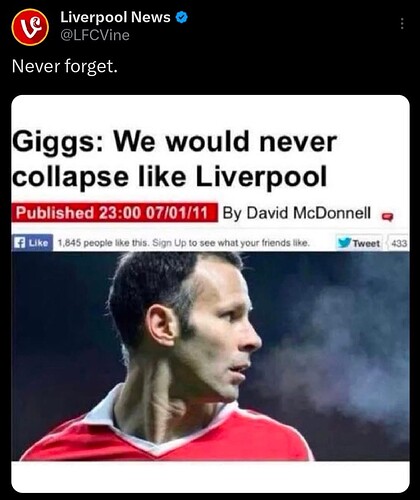Screen dimensions: 420x500
Task: Click the word Liverpool in the headline
Action: [x=261, y=176]
